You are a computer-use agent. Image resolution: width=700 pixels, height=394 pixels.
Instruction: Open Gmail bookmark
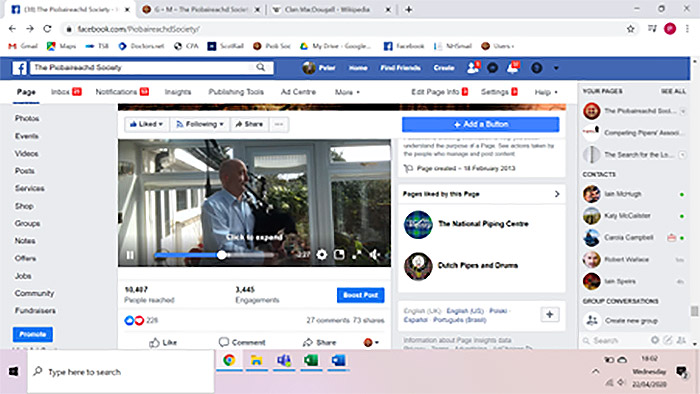(x=23, y=46)
